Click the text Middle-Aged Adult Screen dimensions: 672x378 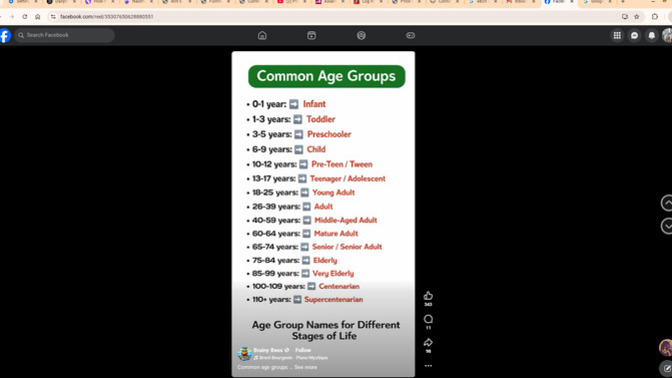[346, 220]
